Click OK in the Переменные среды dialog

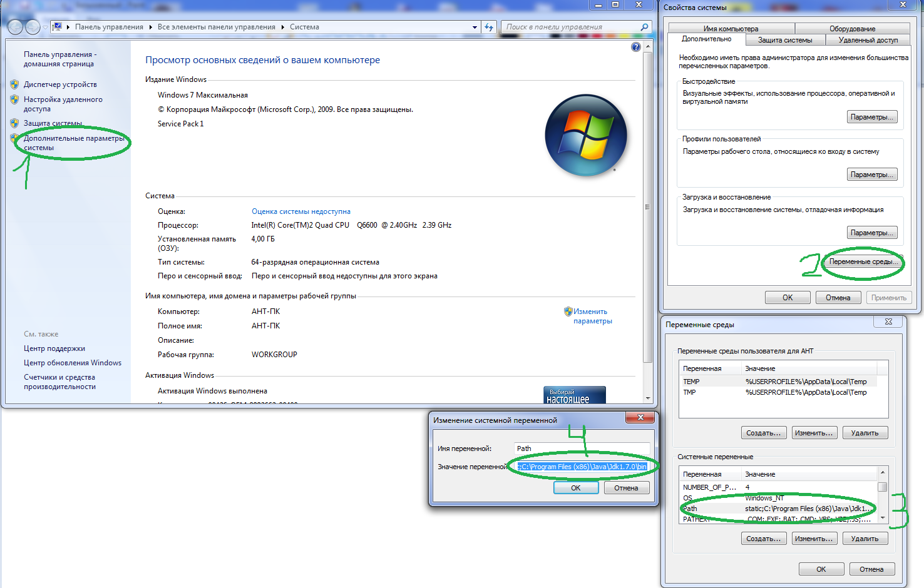(821, 569)
